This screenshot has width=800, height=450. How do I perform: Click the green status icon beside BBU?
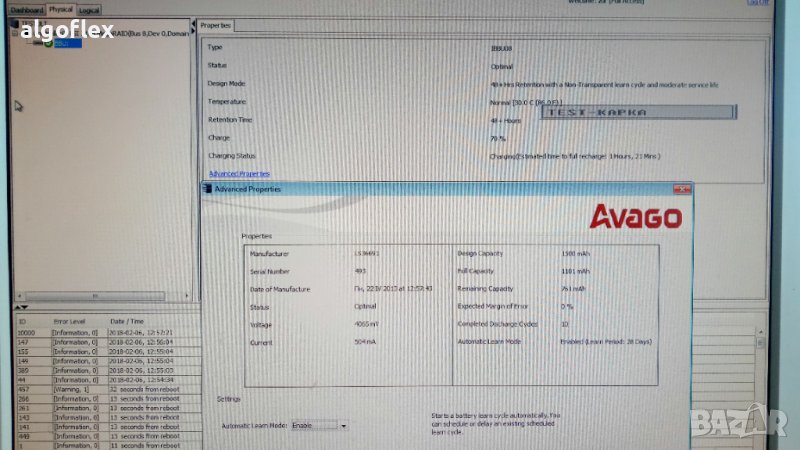tap(49, 44)
